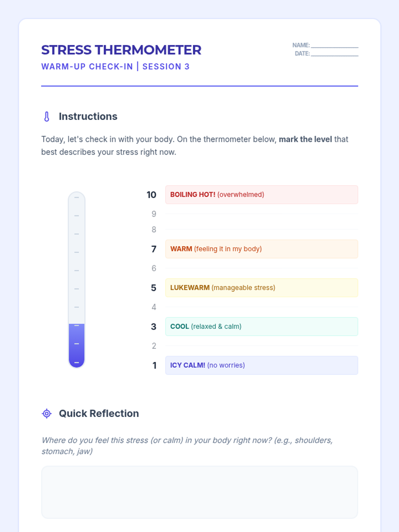The image size is (399, 532).
Task: Click the STRESS THERMOMETER title
Action: tap(121, 50)
